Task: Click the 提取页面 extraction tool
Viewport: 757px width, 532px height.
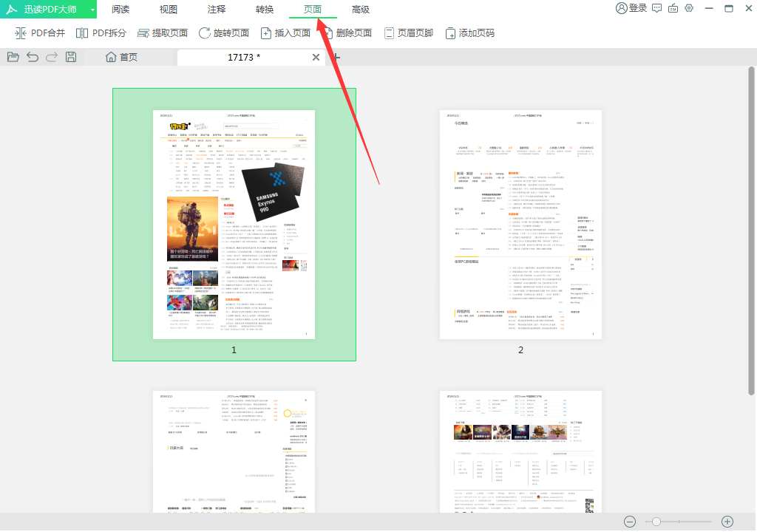Action: click(x=162, y=33)
